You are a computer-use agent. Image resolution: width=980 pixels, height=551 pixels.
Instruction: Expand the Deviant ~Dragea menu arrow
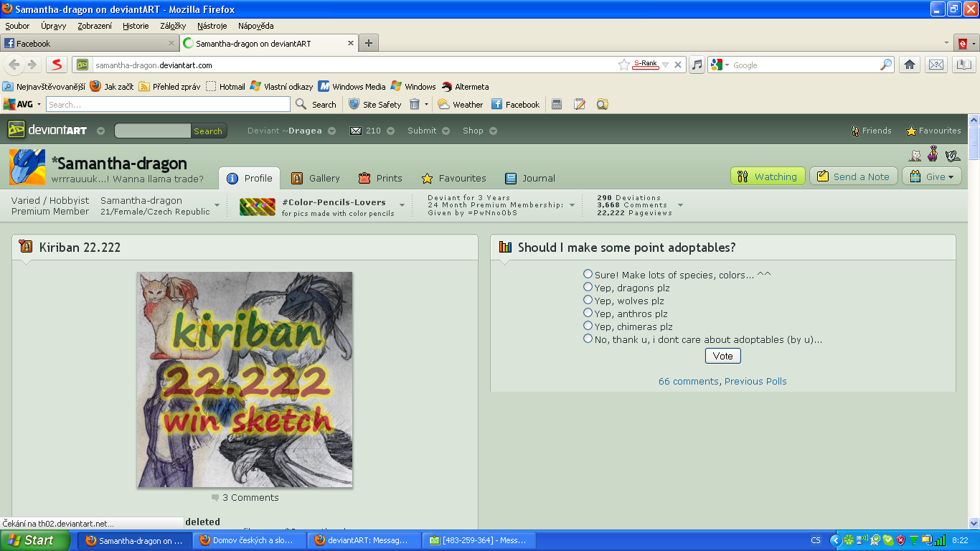click(x=331, y=131)
